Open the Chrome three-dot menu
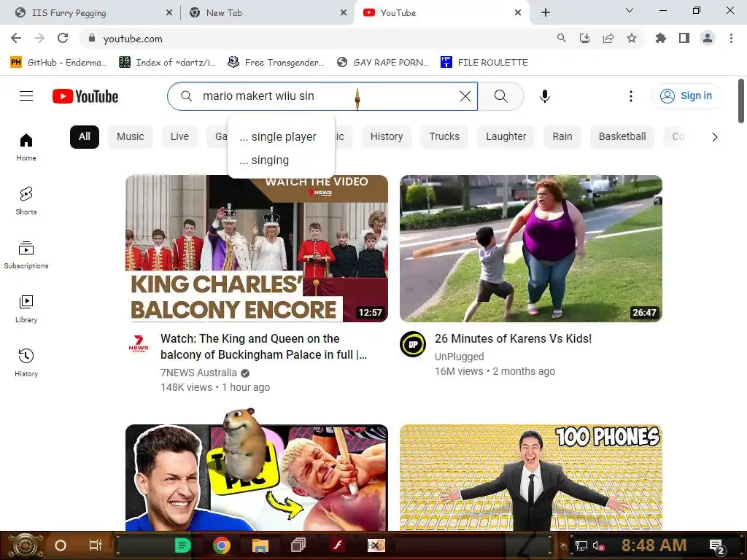Viewport: 747px width, 560px height. coord(731,38)
